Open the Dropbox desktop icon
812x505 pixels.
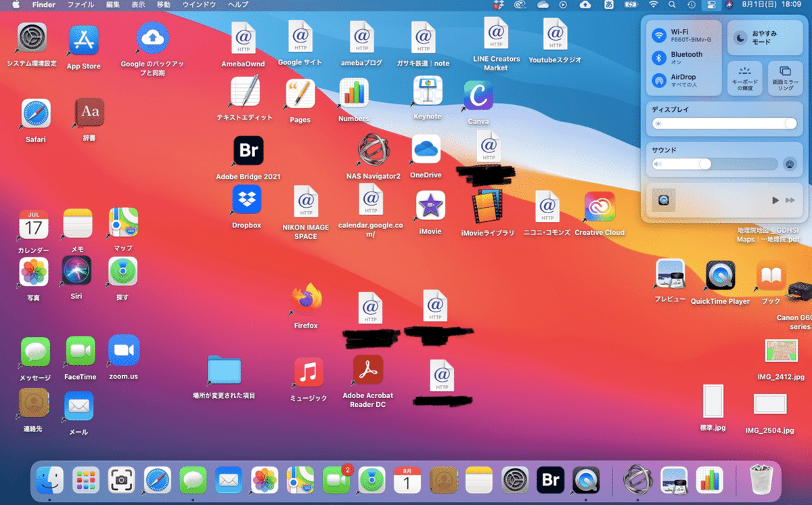pyautogui.click(x=246, y=200)
